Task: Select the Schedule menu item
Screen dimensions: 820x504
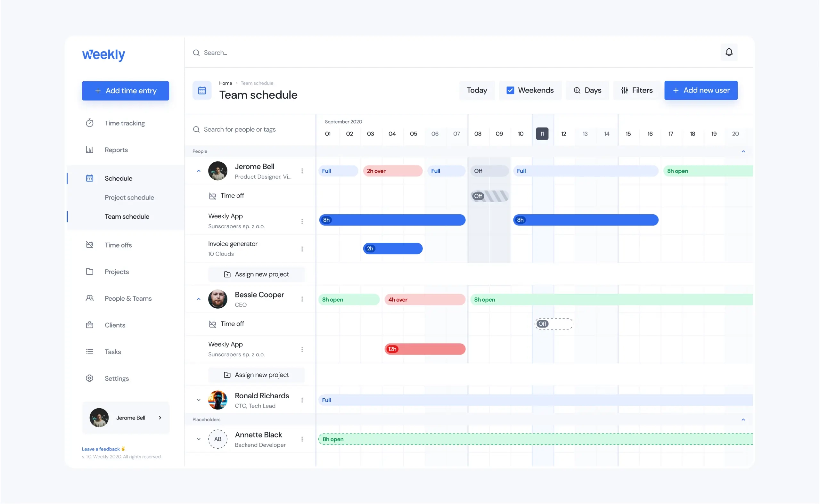Action: [118, 178]
